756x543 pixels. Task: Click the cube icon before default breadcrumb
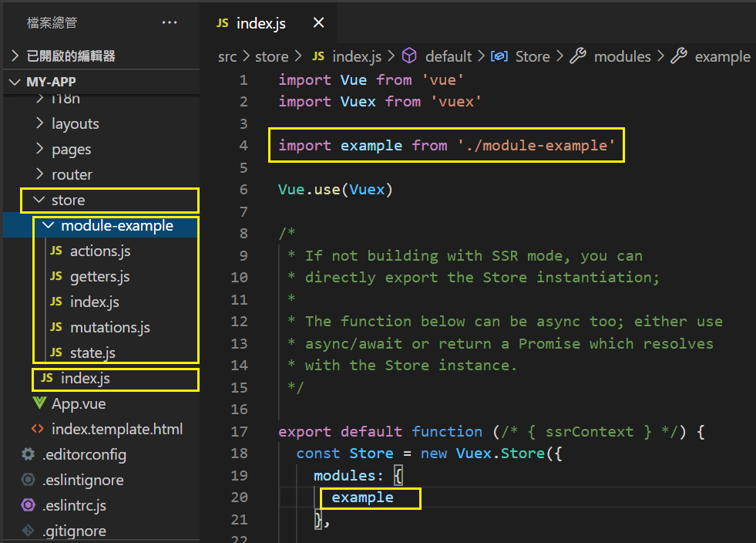(410, 56)
